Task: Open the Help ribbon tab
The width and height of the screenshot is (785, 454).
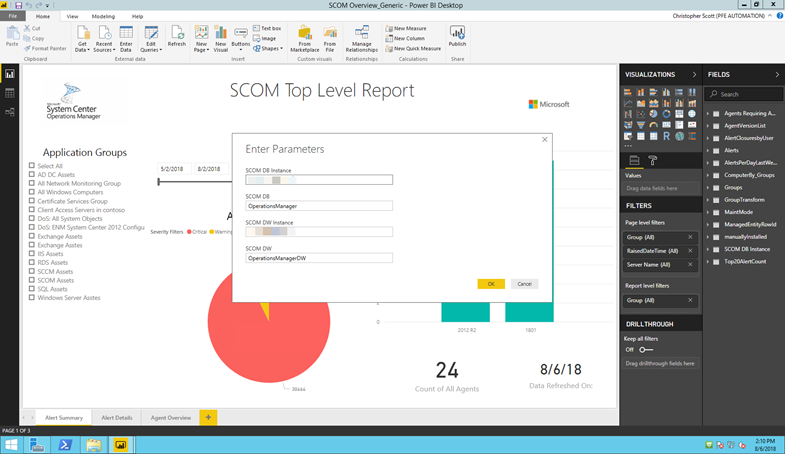Action: (137, 16)
